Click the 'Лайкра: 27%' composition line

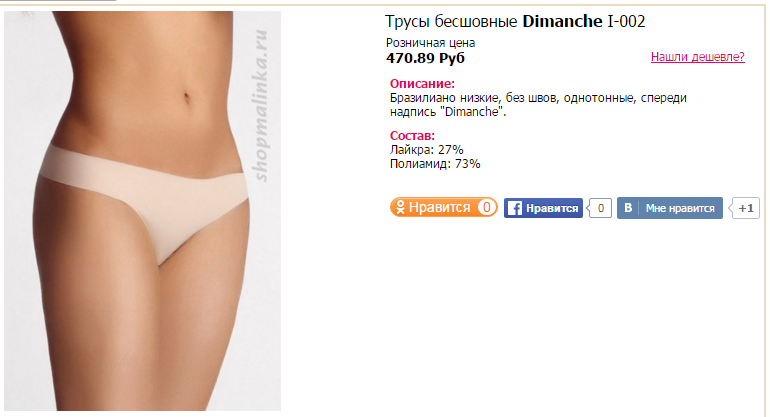click(x=427, y=149)
